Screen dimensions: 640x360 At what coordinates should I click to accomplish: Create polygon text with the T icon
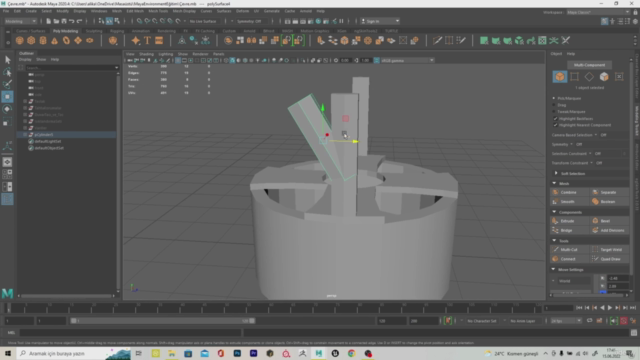point(147,40)
